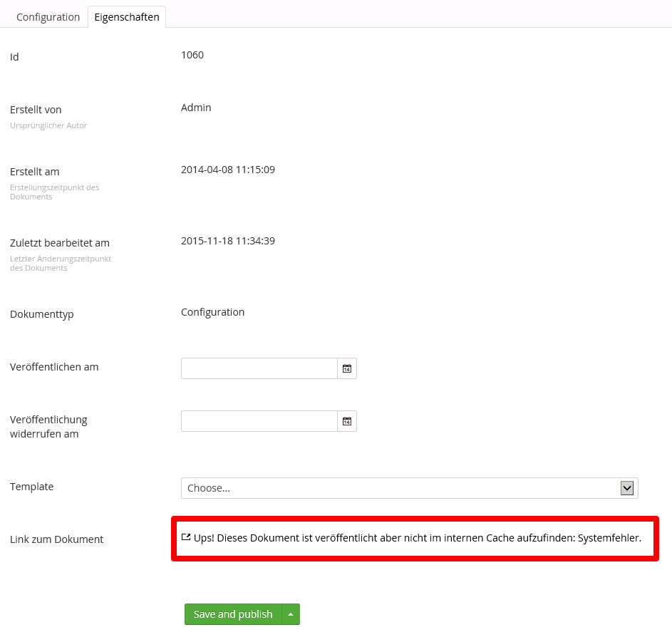Viewport: 672px width, 637px height.
Task: Click the Save and publish button
Action: click(x=233, y=614)
